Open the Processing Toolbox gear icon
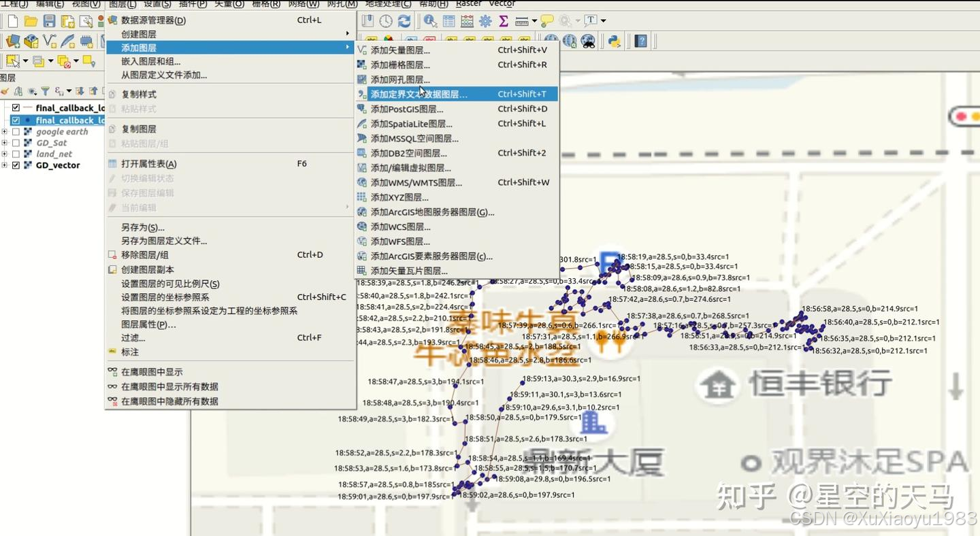 tap(485, 21)
